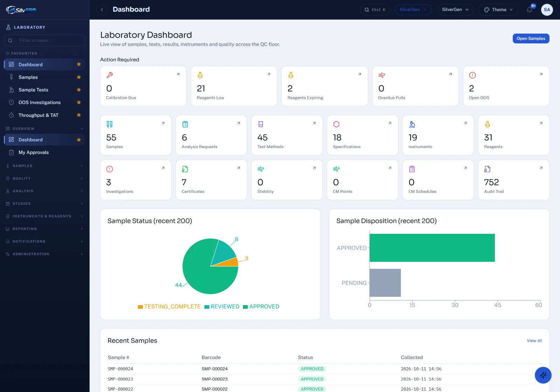Click sample number SMP-000024
Screen dimensions: 560x392
(x=120, y=369)
